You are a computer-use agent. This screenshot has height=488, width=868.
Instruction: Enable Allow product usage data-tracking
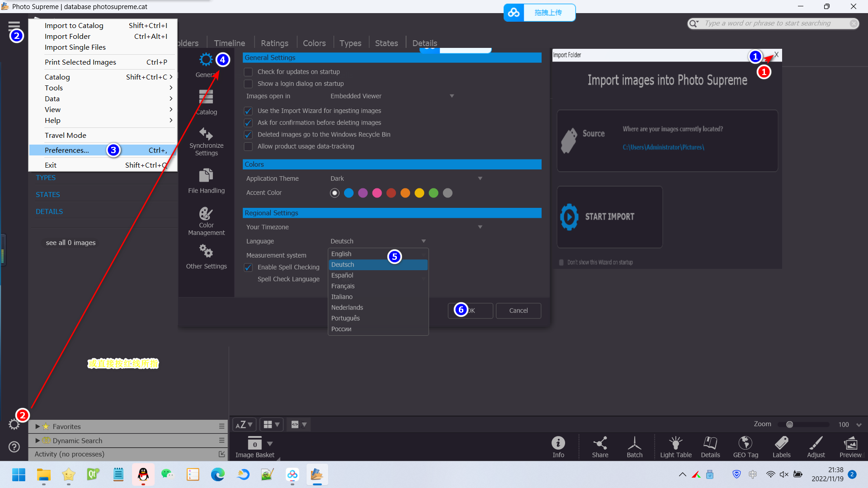click(248, 146)
